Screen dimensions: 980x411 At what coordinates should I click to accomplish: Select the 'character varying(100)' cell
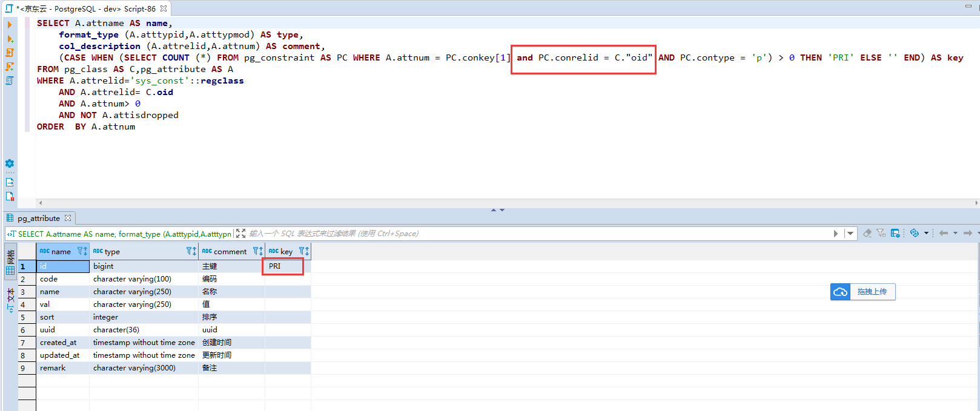click(144, 279)
